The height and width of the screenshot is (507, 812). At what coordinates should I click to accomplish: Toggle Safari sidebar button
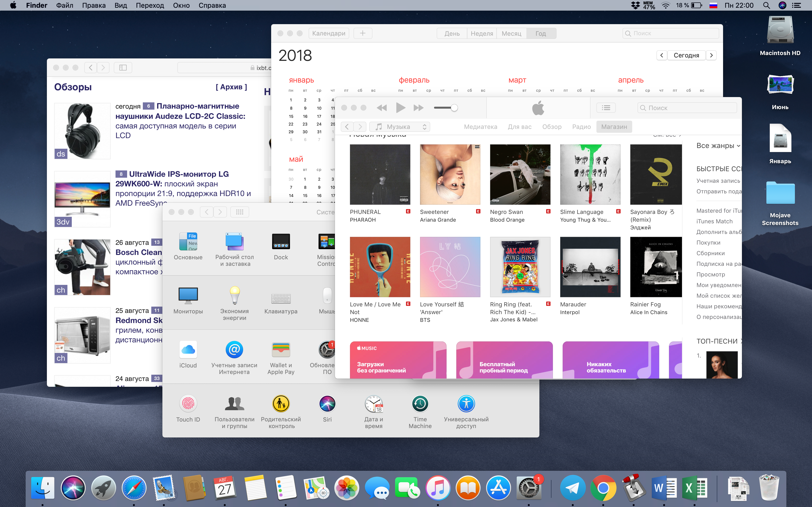click(x=123, y=68)
